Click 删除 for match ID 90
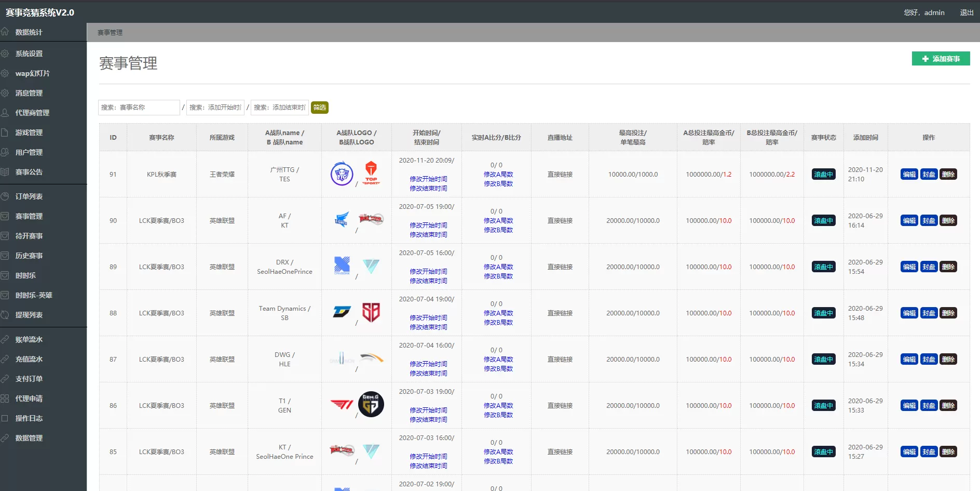The height and width of the screenshot is (491, 980). tap(948, 221)
